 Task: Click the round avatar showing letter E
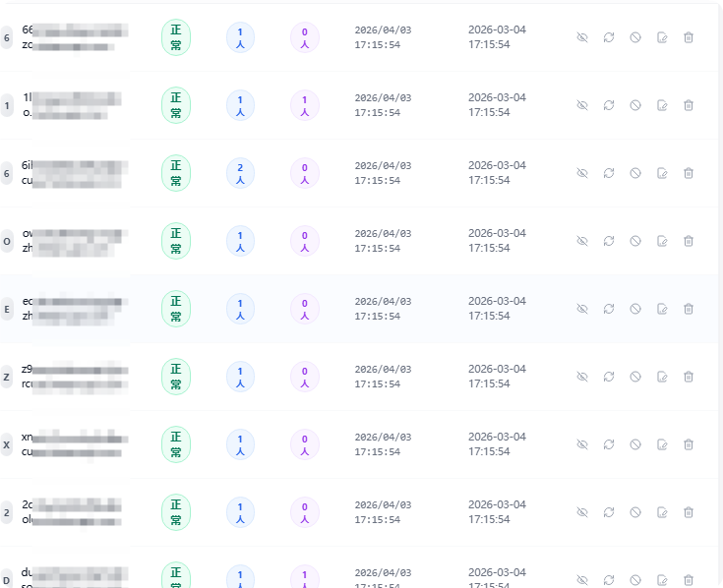coord(7,310)
